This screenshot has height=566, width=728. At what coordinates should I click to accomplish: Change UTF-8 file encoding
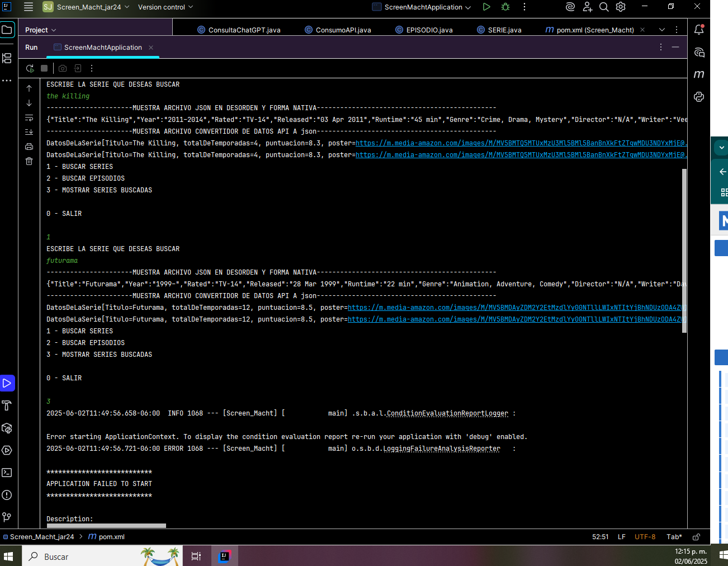pyautogui.click(x=645, y=537)
